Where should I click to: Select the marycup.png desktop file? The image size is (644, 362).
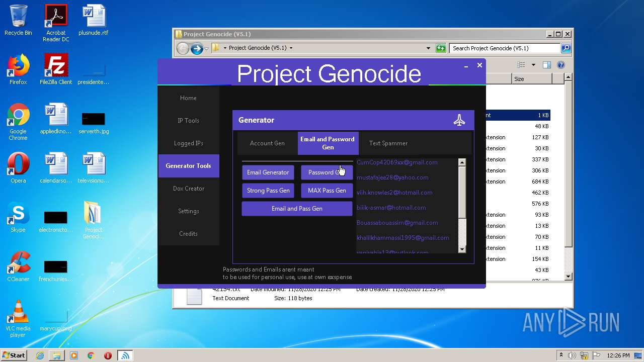(56, 321)
